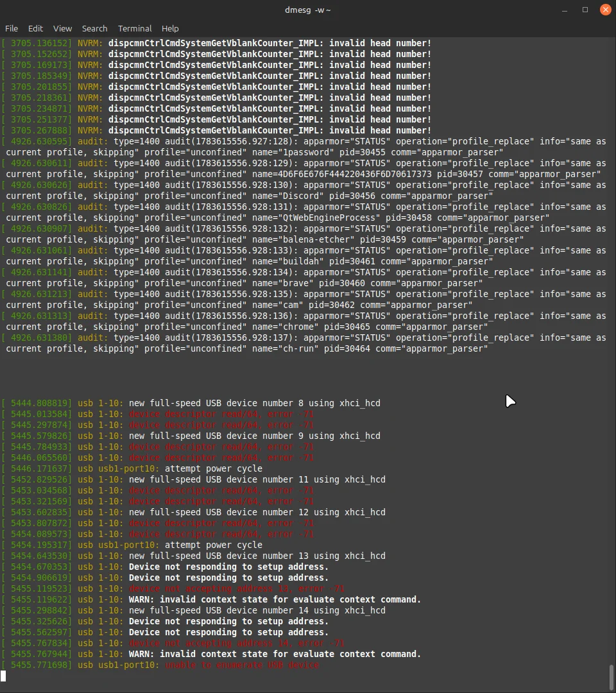616x693 pixels.
Task: Maximize the terminal window
Action: coord(585,10)
